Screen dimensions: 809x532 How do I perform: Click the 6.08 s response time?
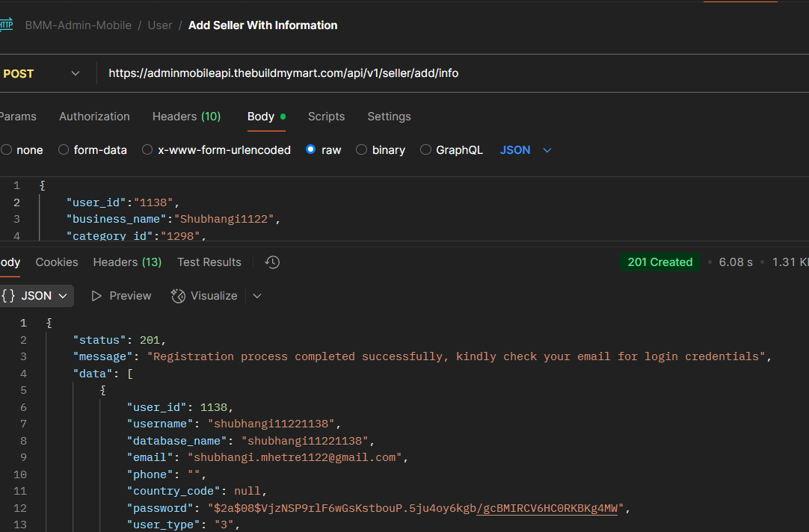point(736,262)
